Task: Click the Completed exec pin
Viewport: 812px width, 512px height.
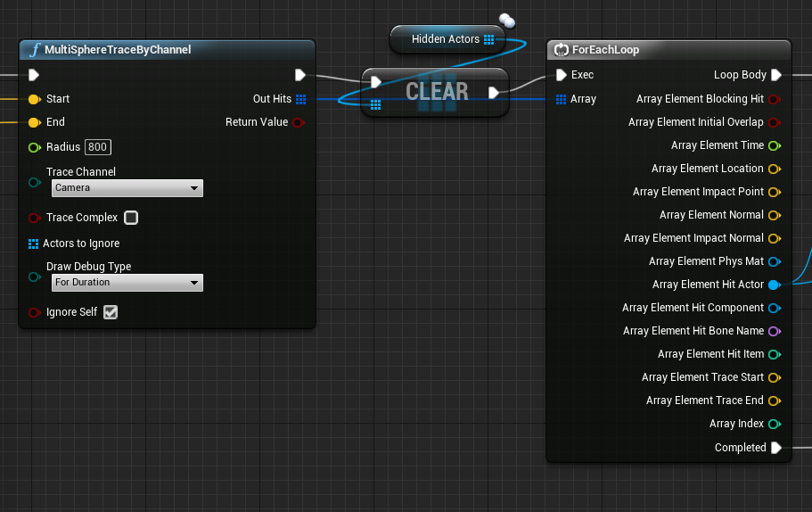Action: click(775, 448)
